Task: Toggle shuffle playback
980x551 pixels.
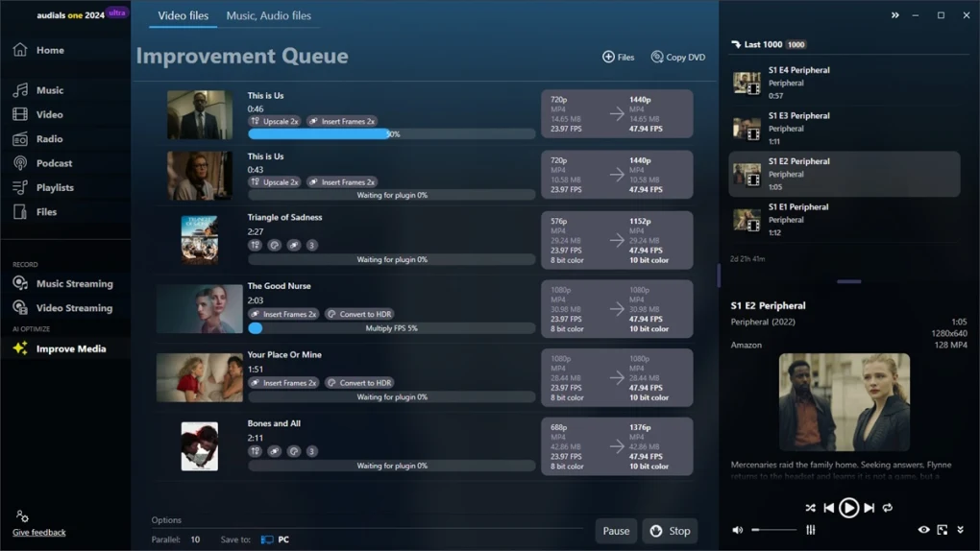Action: coord(810,508)
